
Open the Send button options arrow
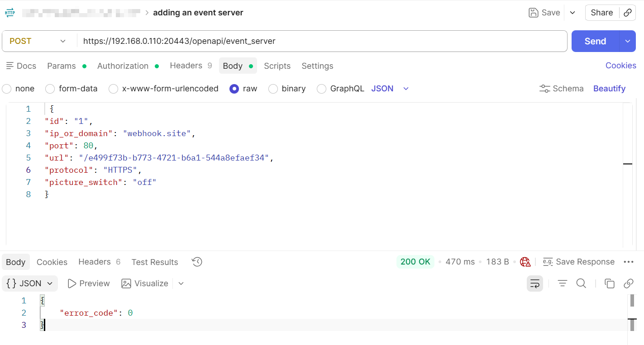pyautogui.click(x=628, y=41)
